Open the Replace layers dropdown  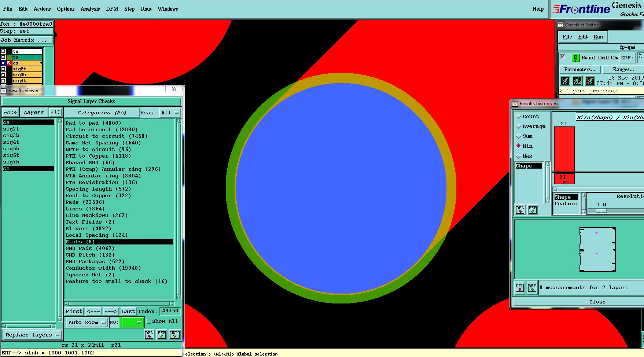tap(32, 335)
